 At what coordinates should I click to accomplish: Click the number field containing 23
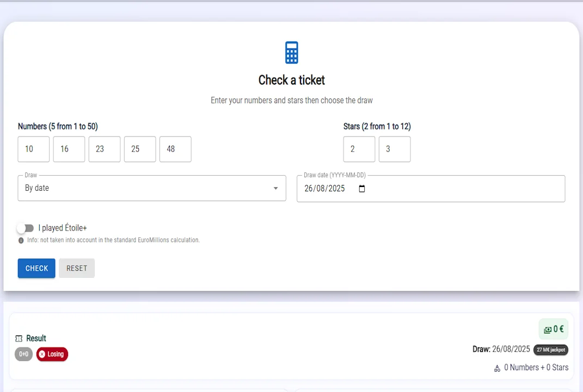tap(105, 149)
